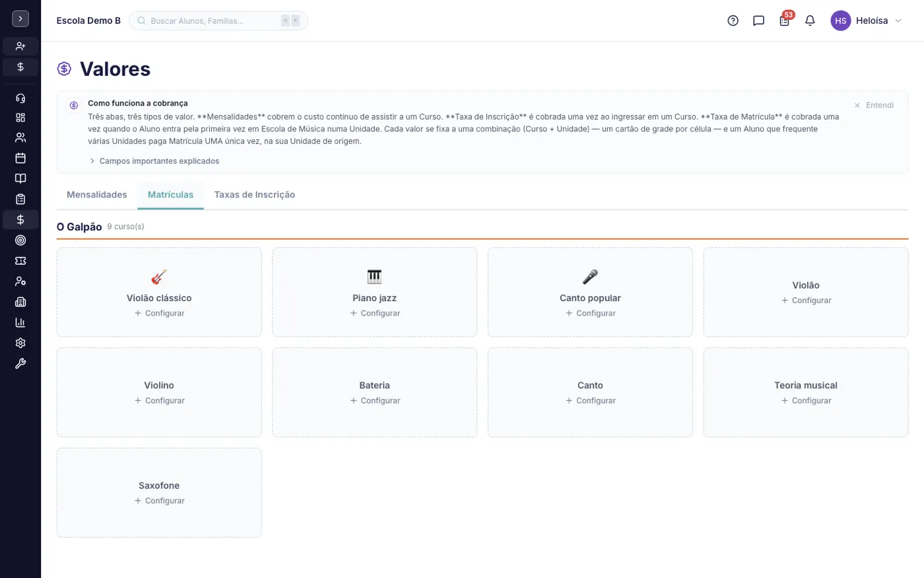
Task: Click the Teoria musical card title
Action: 806,385
